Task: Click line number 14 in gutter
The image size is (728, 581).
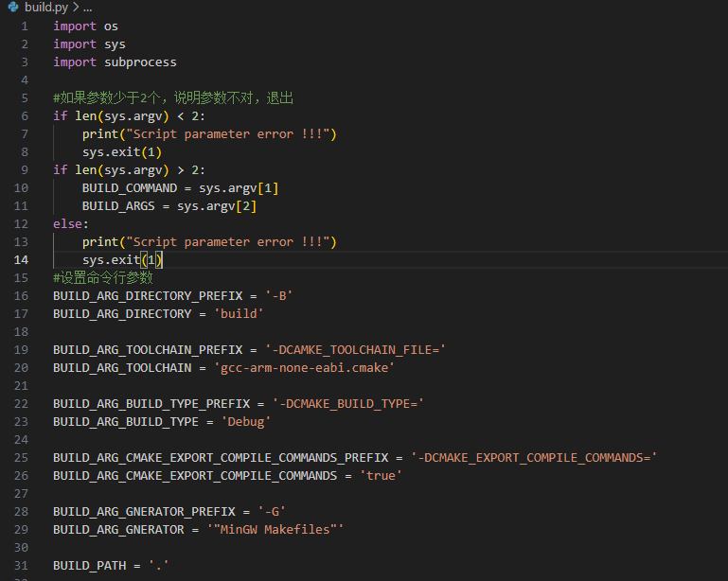Action: 21,260
